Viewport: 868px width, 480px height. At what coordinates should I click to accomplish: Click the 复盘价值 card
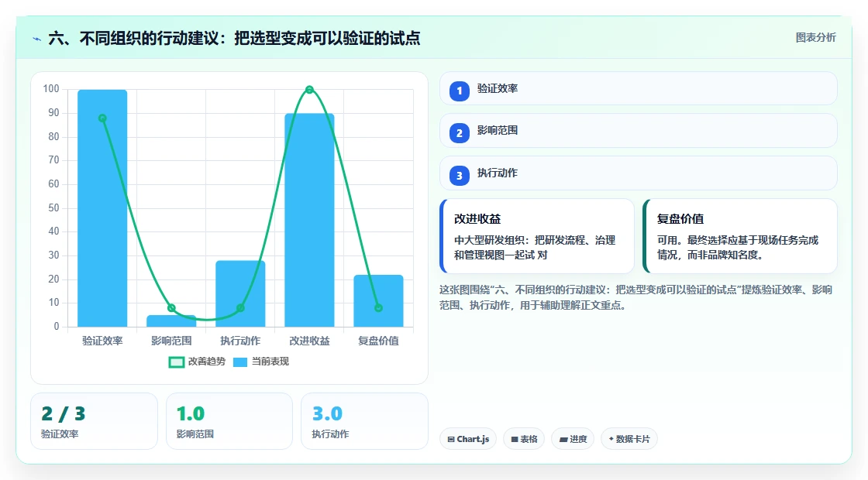click(739, 236)
